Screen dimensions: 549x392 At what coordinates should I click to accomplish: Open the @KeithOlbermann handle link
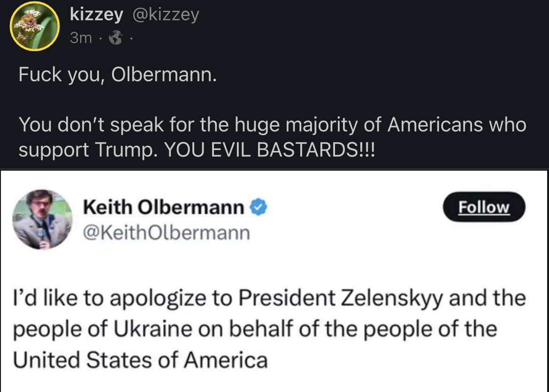click(x=166, y=232)
